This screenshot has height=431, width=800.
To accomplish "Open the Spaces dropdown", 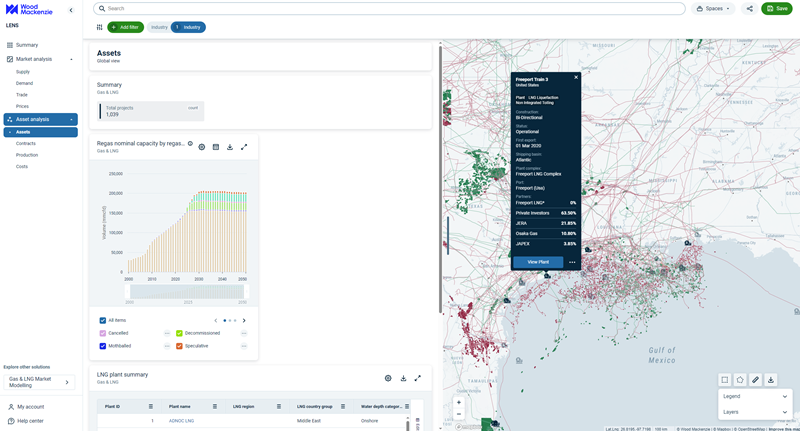I will [714, 8].
